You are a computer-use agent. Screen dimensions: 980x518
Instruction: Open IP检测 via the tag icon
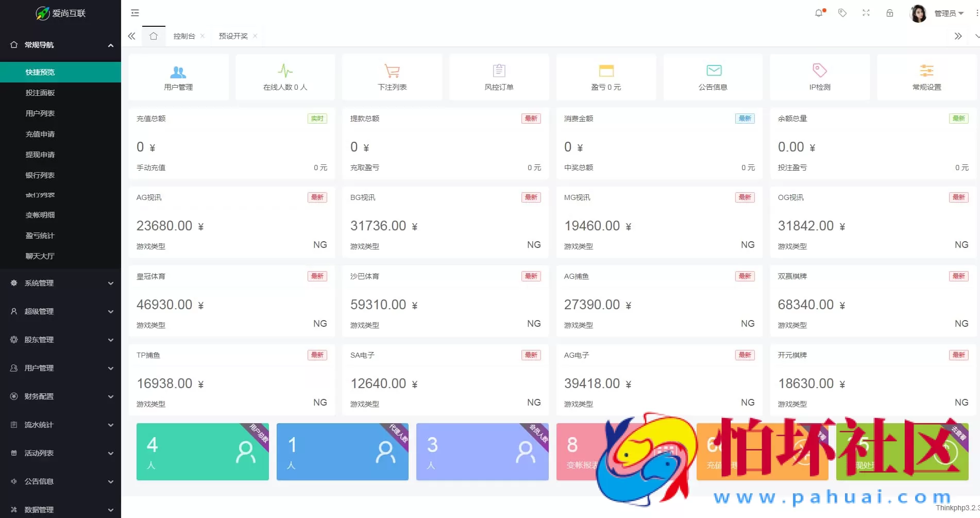point(819,71)
